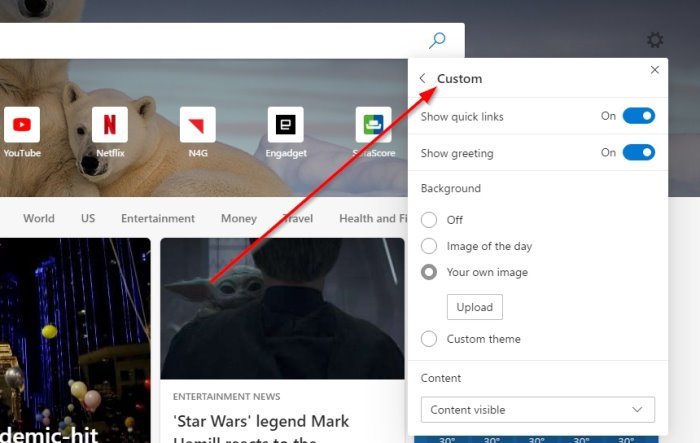
Task: Switch to the World news tab
Action: point(39,218)
